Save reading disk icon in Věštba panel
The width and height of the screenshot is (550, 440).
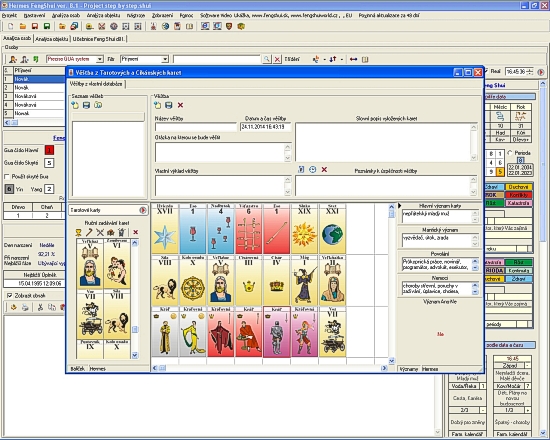click(x=169, y=105)
